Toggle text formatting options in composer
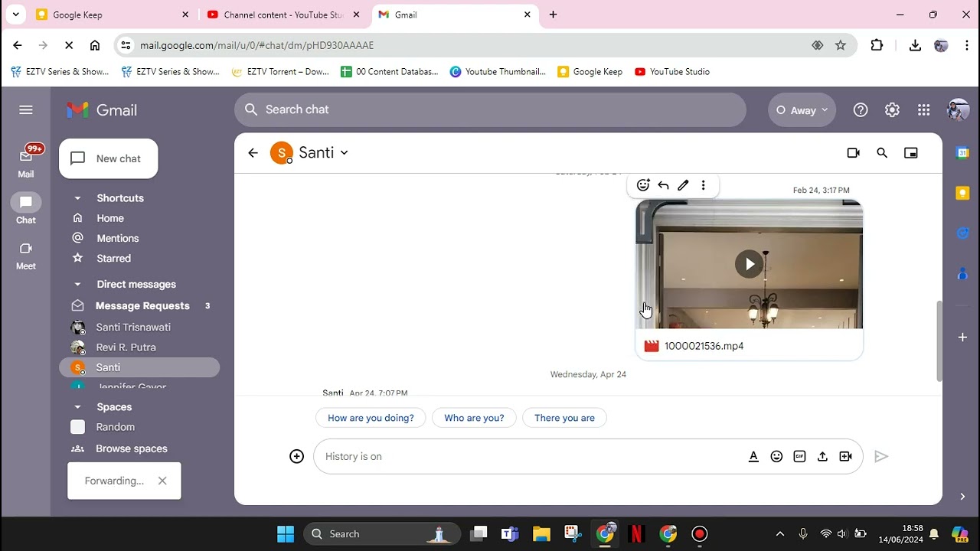Viewport: 980px width, 551px height. [x=753, y=456]
